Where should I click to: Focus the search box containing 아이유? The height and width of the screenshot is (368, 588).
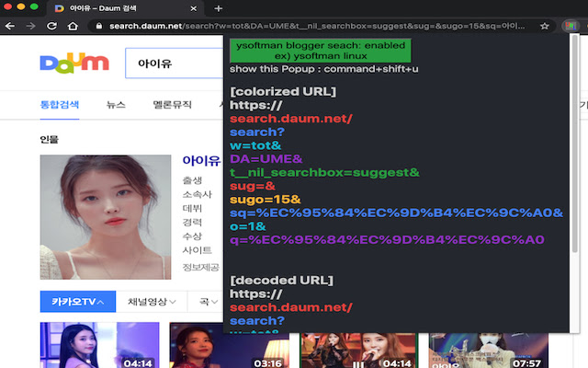(175, 63)
